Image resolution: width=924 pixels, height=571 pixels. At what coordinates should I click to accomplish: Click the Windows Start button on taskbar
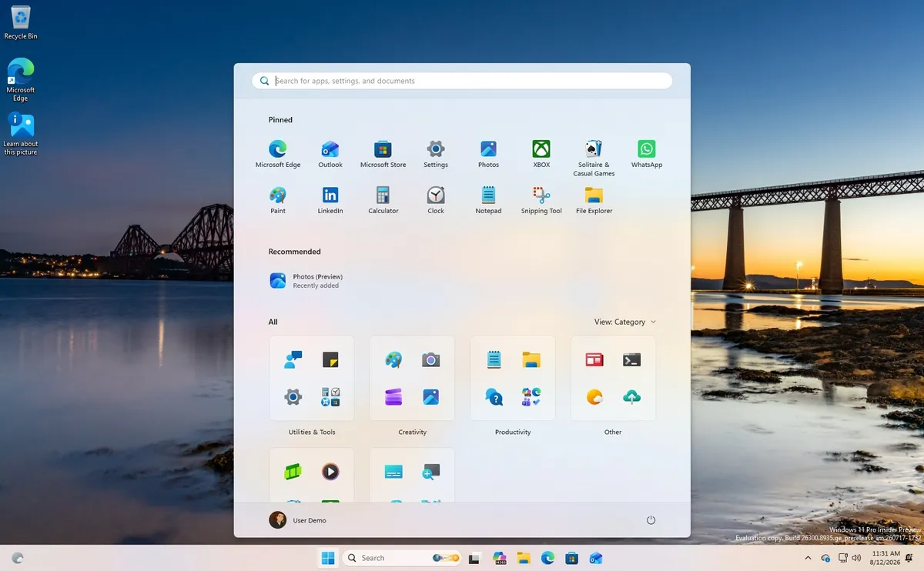328,558
